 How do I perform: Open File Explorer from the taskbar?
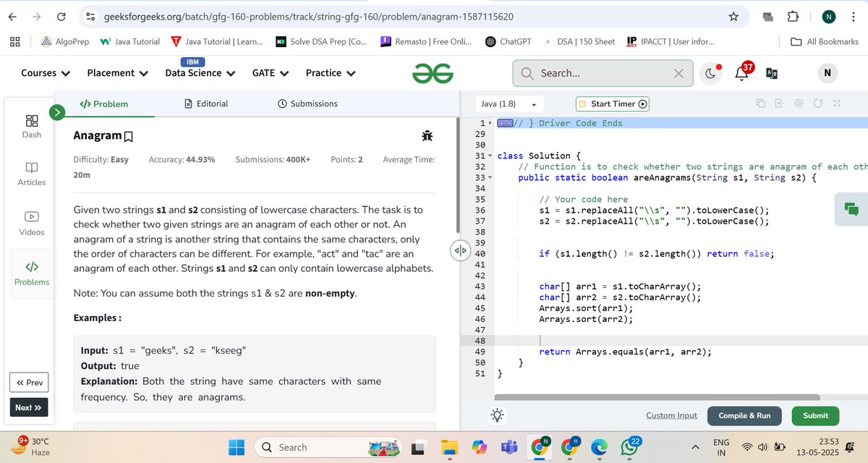coord(451,447)
